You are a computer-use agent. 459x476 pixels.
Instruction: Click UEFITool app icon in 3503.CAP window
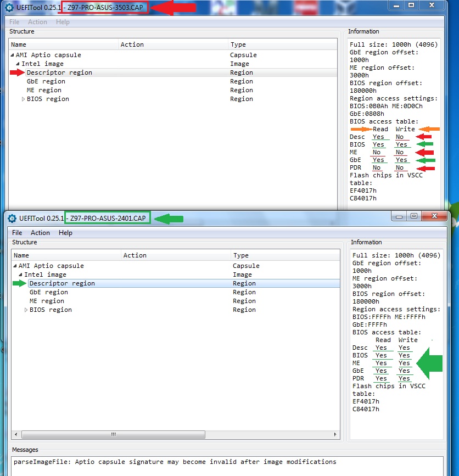pos(9,8)
